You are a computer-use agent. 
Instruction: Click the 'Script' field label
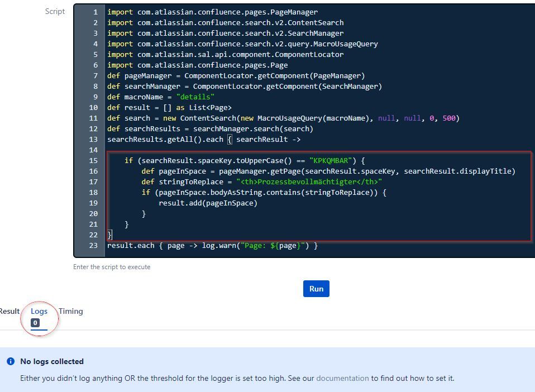point(55,11)
